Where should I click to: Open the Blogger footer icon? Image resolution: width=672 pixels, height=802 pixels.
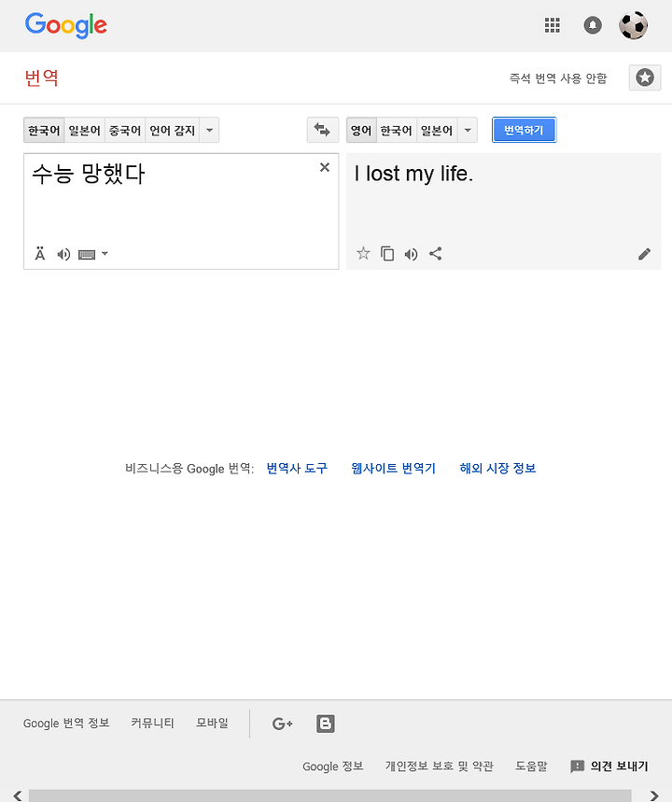pos(325,724)
